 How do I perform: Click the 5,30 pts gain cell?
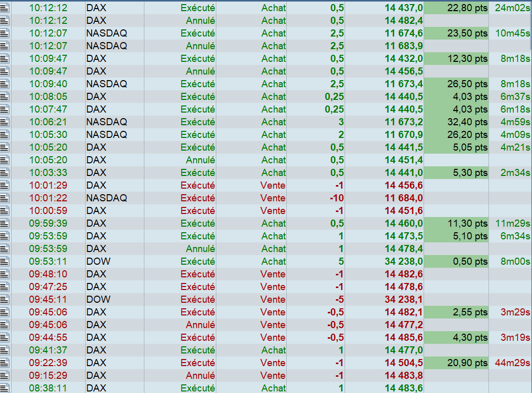pyautogui.click(x=457, y=173)
